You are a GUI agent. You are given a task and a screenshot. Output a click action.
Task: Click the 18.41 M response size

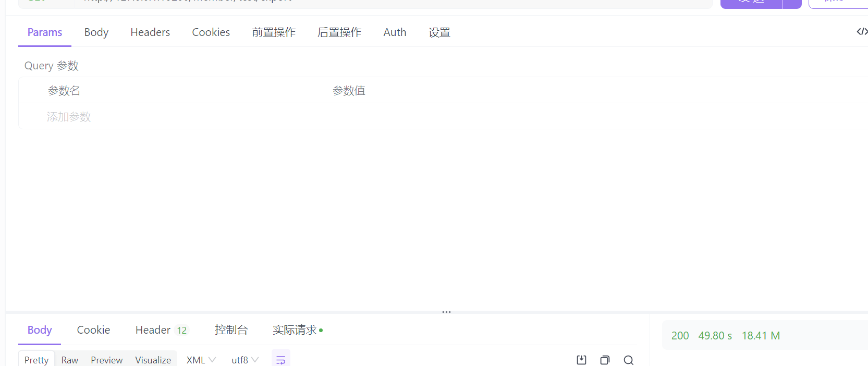(761, 336)
